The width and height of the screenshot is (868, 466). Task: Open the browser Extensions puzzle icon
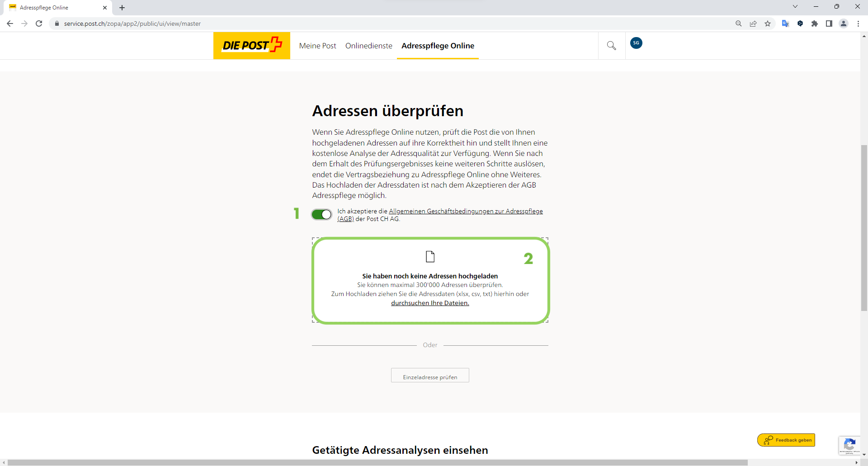pyautogui.click(x=815, y=24)
